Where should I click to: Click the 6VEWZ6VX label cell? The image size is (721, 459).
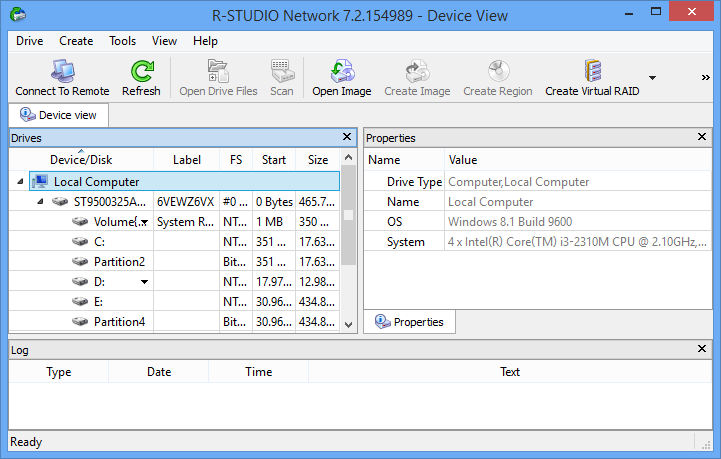tap(186, 201)
